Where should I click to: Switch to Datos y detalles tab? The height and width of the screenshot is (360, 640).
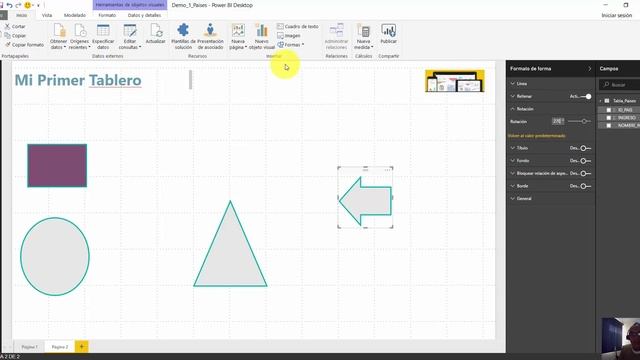coord(144,15)
